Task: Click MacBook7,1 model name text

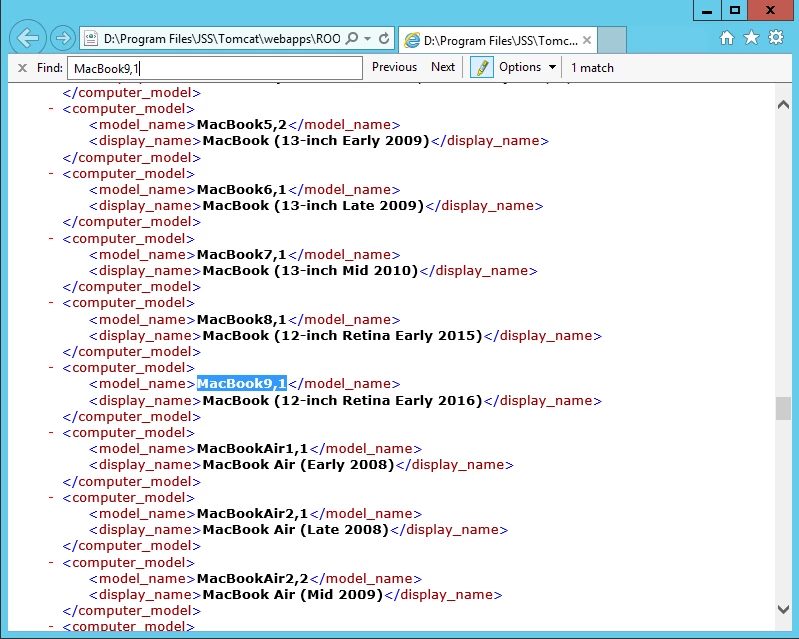Action: tap(242, 255)
